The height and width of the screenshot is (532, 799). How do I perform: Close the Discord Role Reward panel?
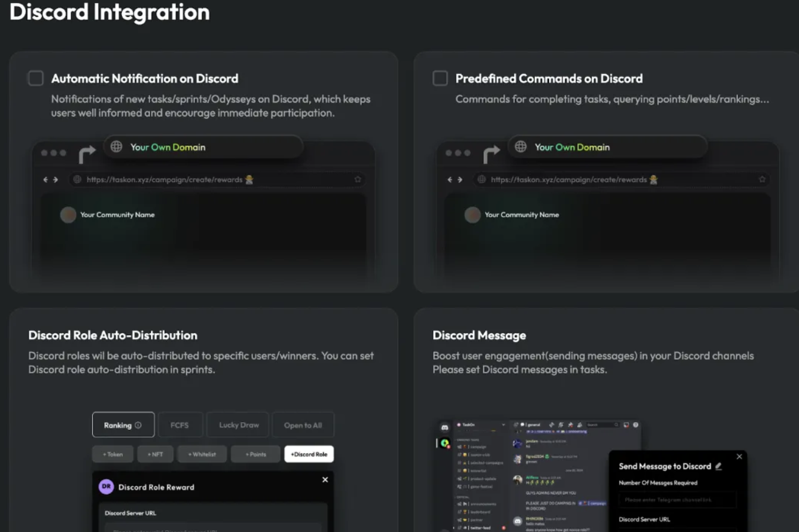tap(325, 479)
